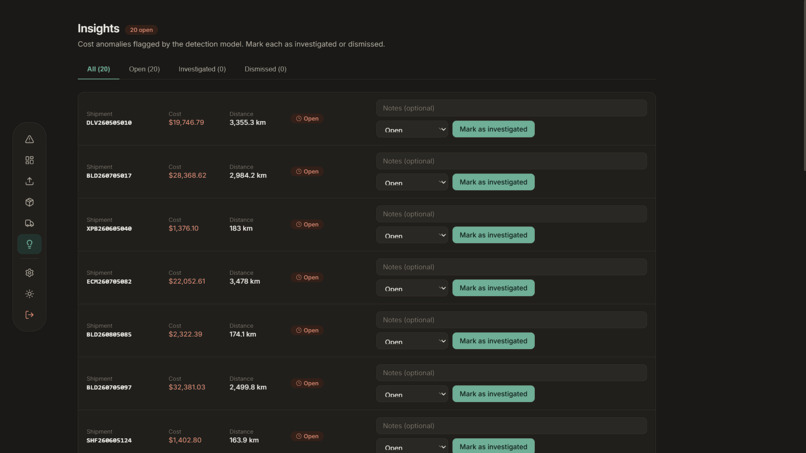Select shipment ID XPB260605040
Screen dimensions: 806x453
click(109, 229)
